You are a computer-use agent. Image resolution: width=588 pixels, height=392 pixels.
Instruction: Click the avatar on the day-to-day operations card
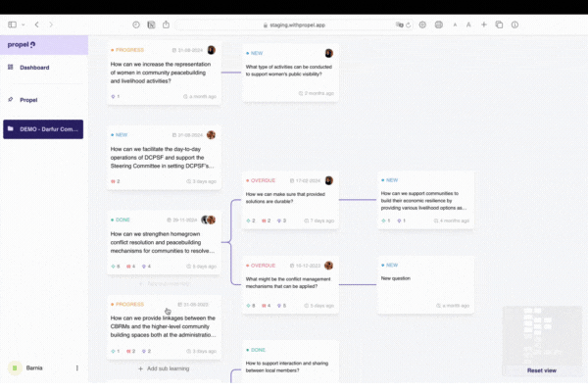coord(211,135)
